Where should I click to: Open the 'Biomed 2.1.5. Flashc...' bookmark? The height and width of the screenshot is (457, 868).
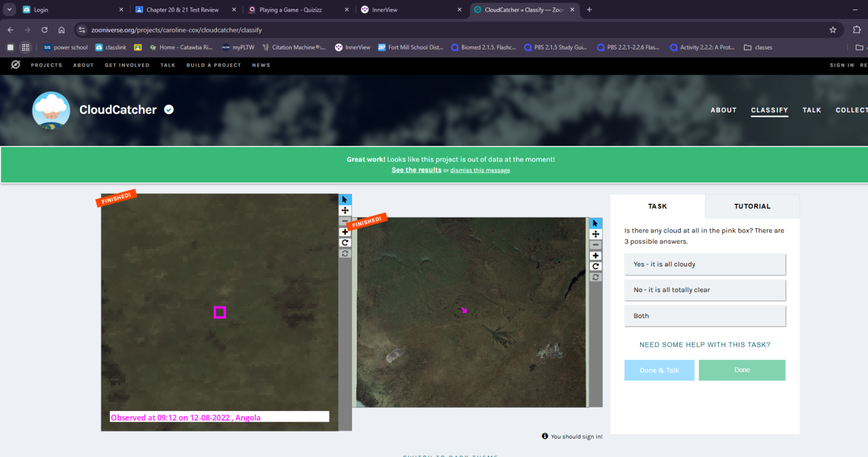point(483,47)
